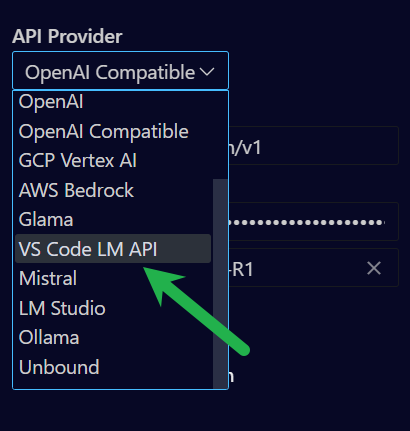Collapse the API Provider combo box

[120, 70]
